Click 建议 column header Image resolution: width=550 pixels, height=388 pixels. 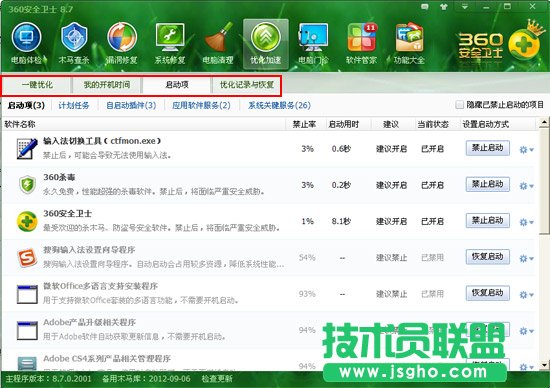pyautogui.click(x=391, y=125)
